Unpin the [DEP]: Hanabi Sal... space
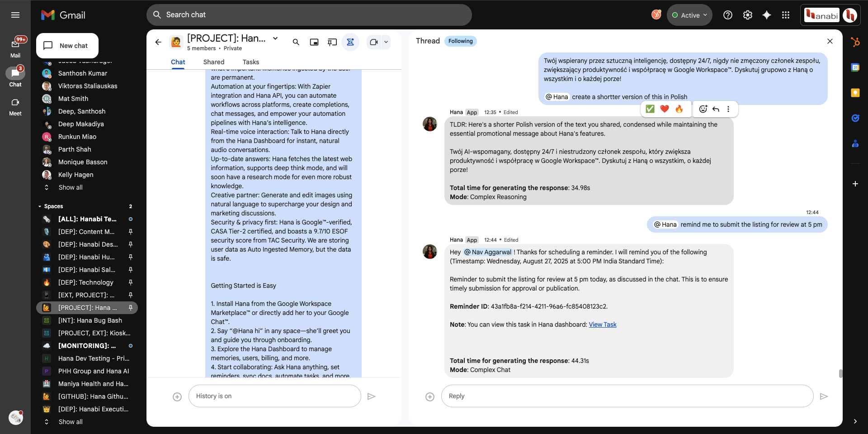Image resolution: width=868 pixels, height=434 pixels. 131,270
